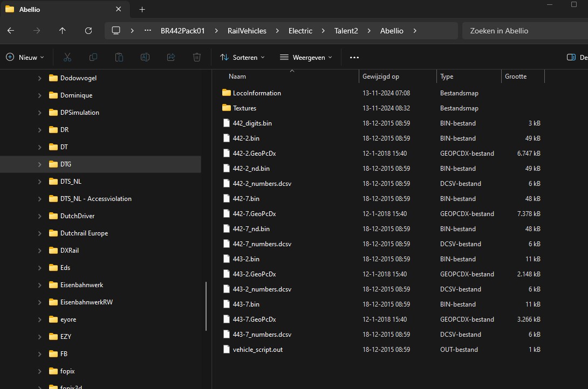The image size is (588, 389).
Task: Toggle the details pane icon
Action: tap(571, 57)
